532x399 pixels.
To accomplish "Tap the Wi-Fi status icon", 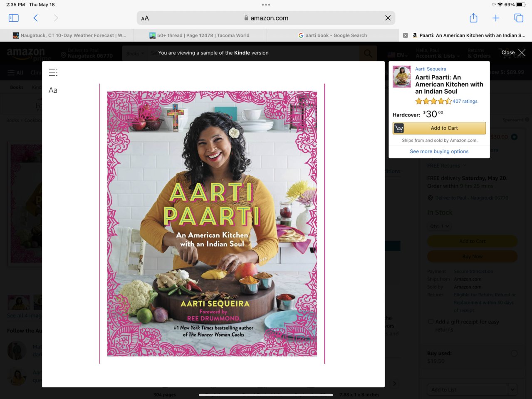I will pos(500,5).
